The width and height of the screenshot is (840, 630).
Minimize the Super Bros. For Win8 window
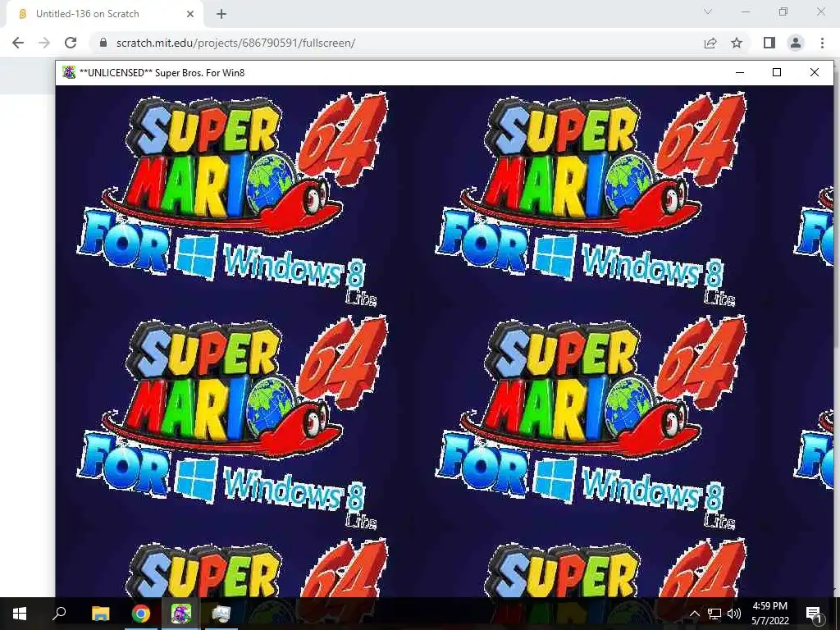coord(740,72)
